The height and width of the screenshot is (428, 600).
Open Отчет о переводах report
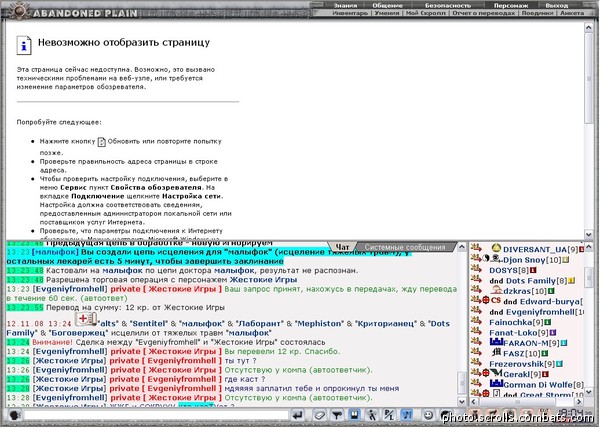pos(484,13)
